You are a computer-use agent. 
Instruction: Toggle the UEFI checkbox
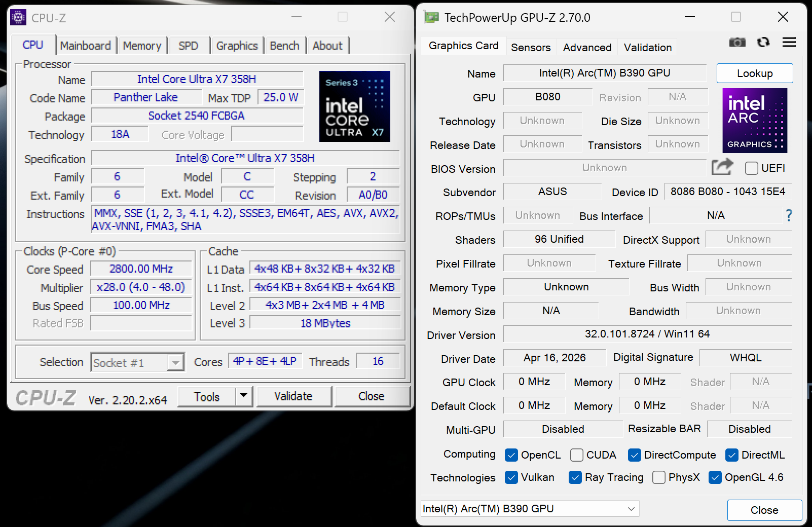click(752, 168)
